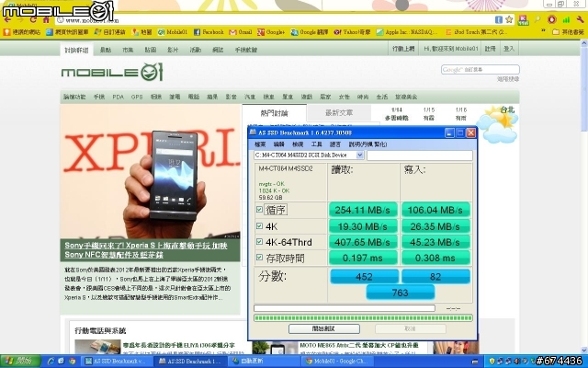Launch Internet Explorer from quick launch
The width and height of the screenshot is (588, 368).
pyautogui.click(x=51, y=362)
